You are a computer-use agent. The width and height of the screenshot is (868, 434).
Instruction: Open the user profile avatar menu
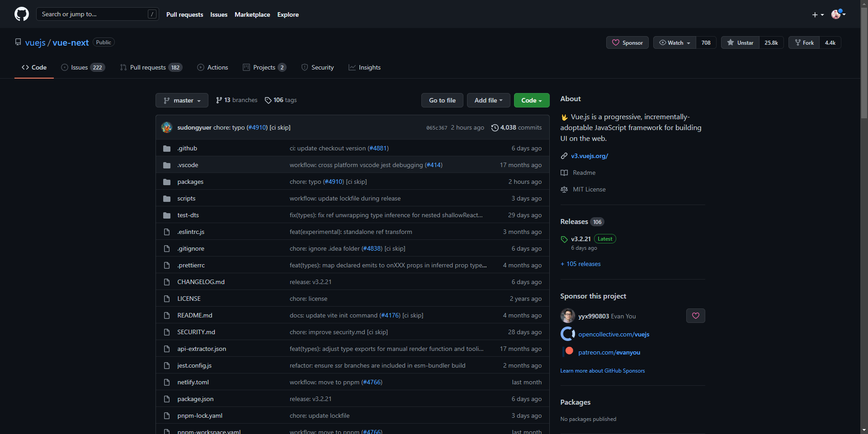(838, 14)
